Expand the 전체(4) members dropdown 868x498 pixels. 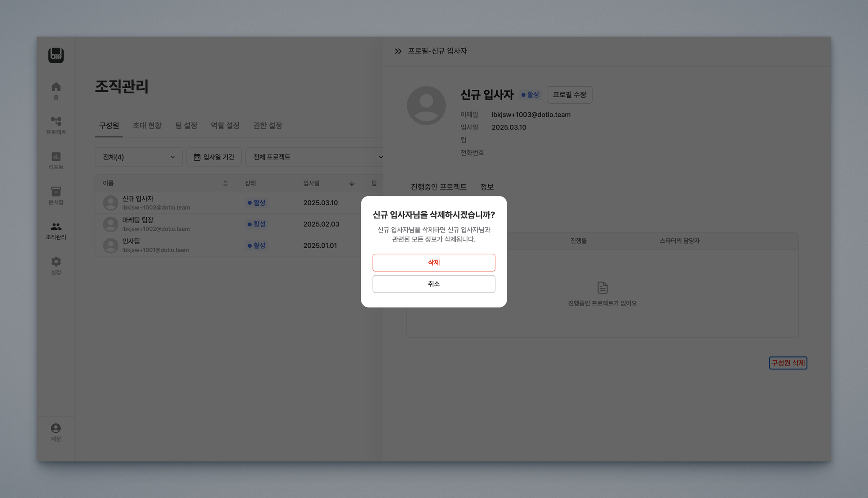coord(139,157)
